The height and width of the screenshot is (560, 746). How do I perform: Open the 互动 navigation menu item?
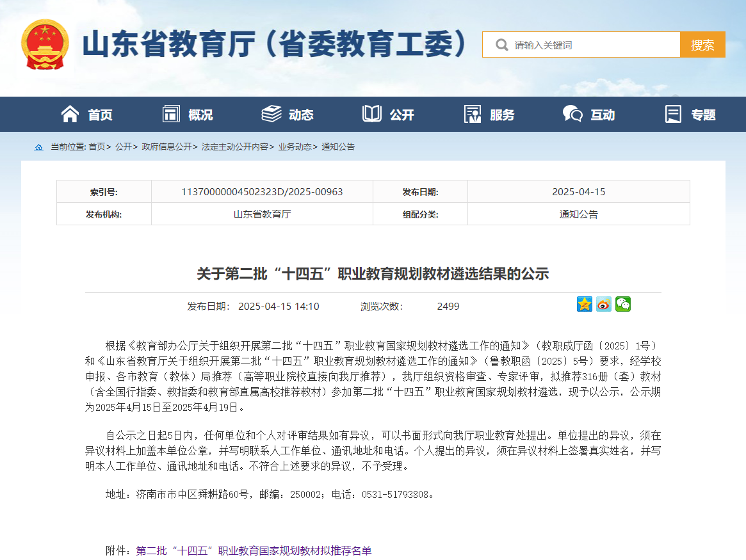tap(603, 115)
